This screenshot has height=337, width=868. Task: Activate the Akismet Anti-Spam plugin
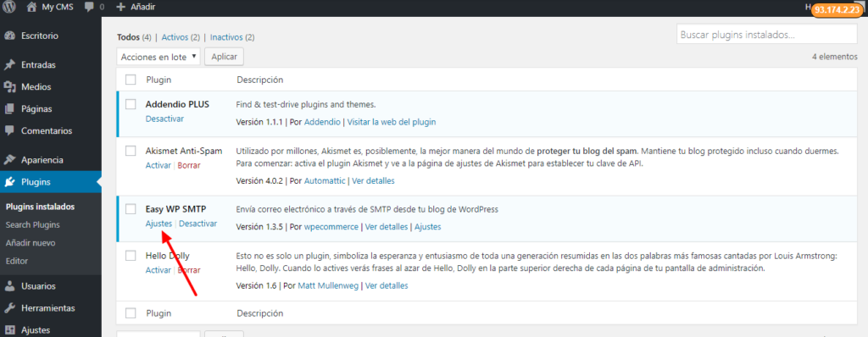coord(159,165)
